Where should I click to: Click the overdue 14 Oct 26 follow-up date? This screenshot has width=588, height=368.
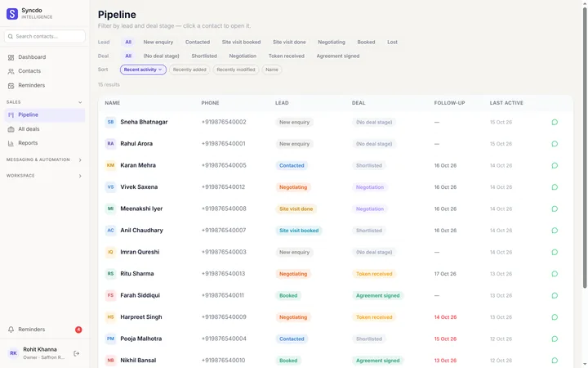[445, 317]
